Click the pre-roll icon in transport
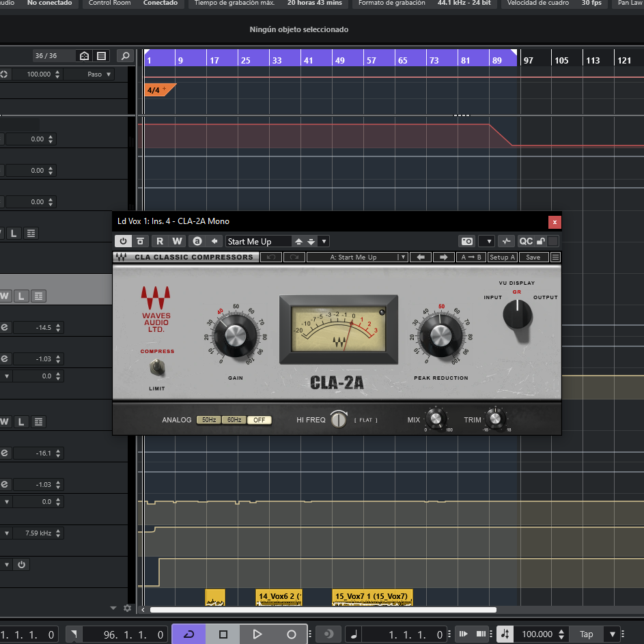 point(463,634)
